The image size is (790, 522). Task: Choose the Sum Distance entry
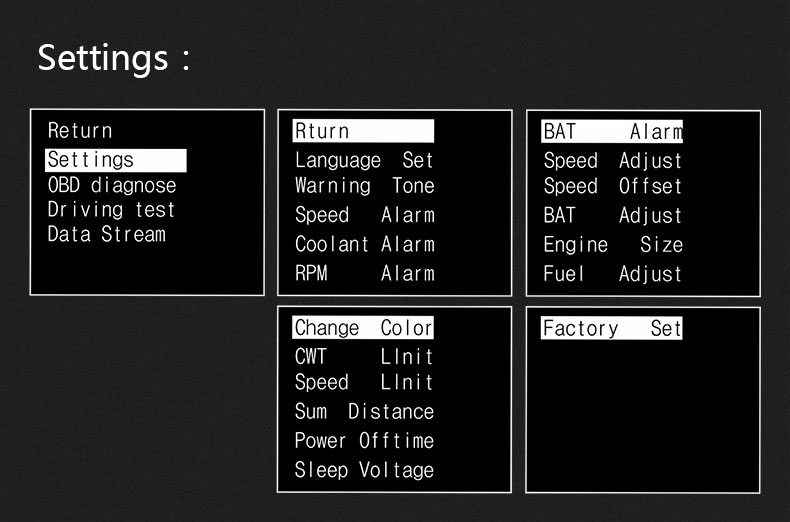(x=364, y=411)
